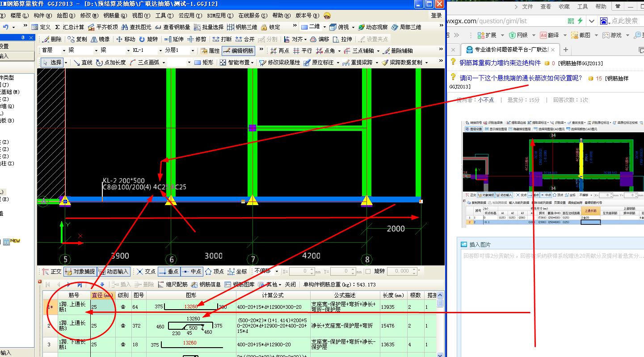Click the 梁跨数据复制 tool
This screenshot has width=644, height=357.
pyautogui.click(x=402, y=63)
